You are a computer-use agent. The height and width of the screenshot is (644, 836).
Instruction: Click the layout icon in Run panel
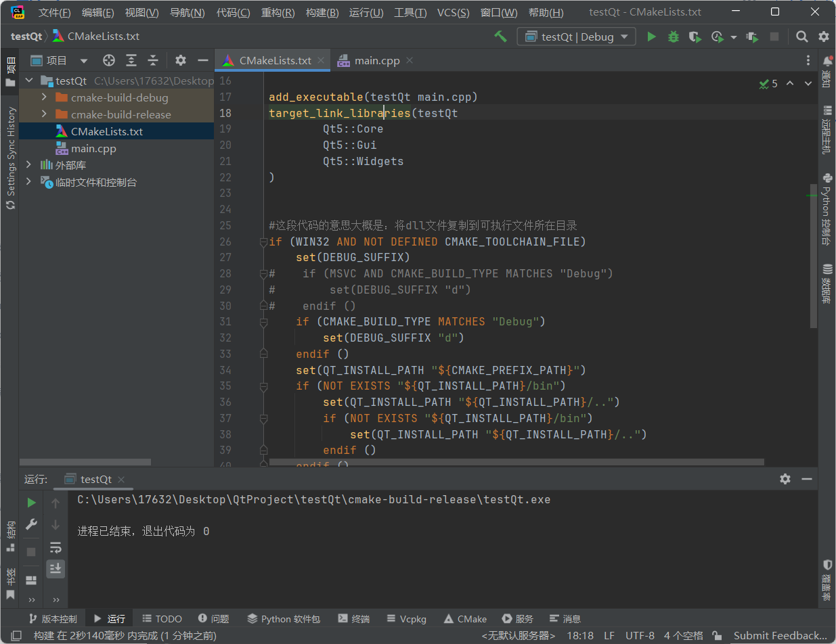pos(31,580)
